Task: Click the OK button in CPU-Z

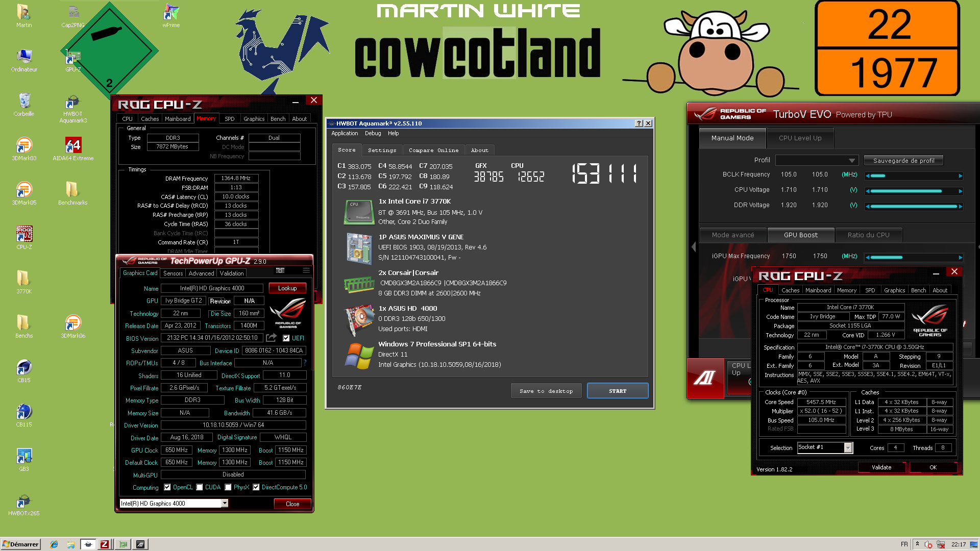Action: tap(933, 467)
